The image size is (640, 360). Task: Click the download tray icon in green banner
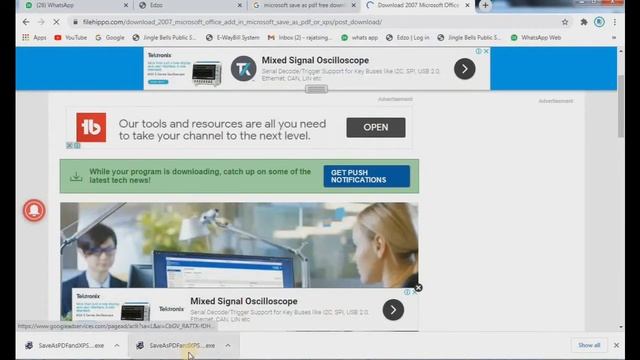click(76, 176)
